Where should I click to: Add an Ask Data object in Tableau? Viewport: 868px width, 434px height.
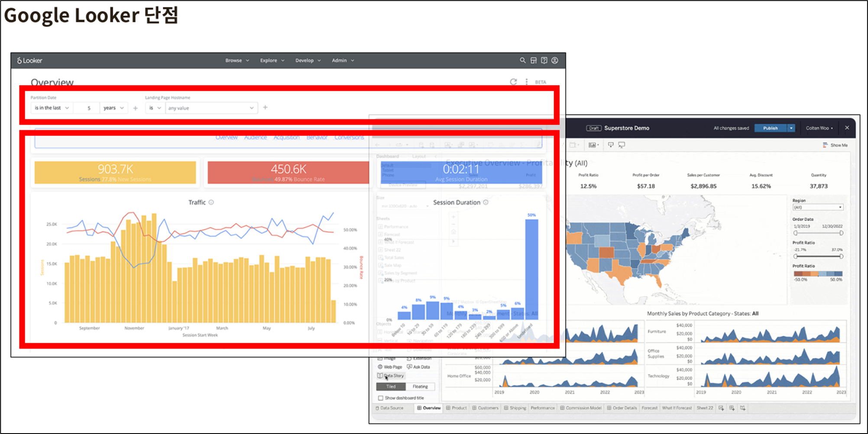[x=418, y=367]
